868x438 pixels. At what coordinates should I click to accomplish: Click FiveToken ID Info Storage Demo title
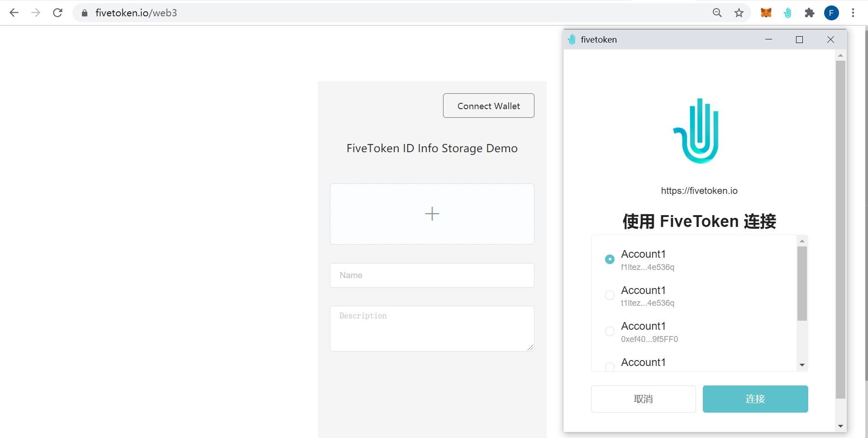click(432, 148)
